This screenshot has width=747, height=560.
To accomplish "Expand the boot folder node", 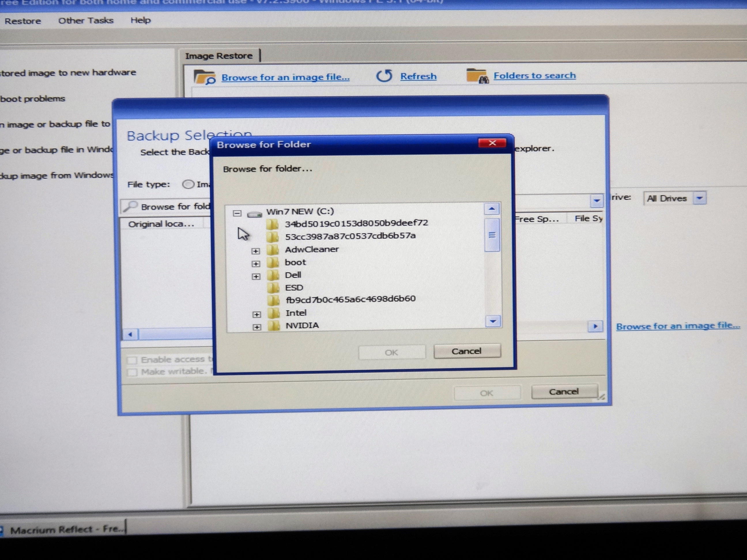I will tap(256, 264).
